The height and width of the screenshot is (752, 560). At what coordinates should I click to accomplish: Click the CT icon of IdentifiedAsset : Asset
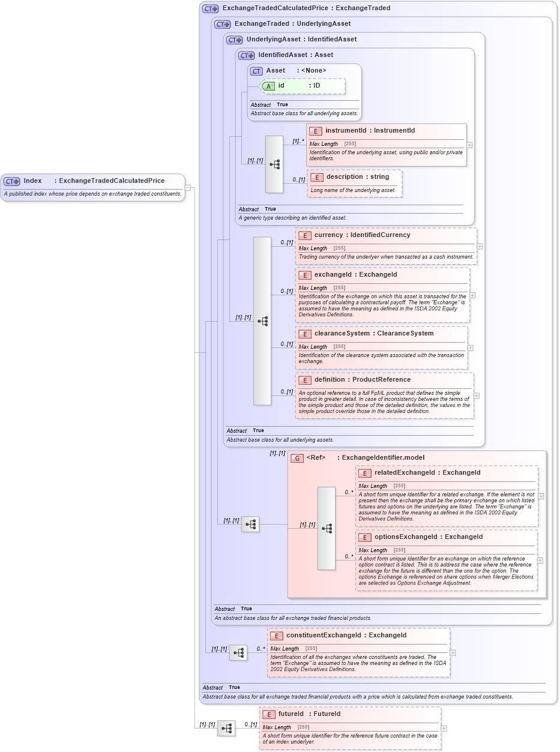point(246,55)
